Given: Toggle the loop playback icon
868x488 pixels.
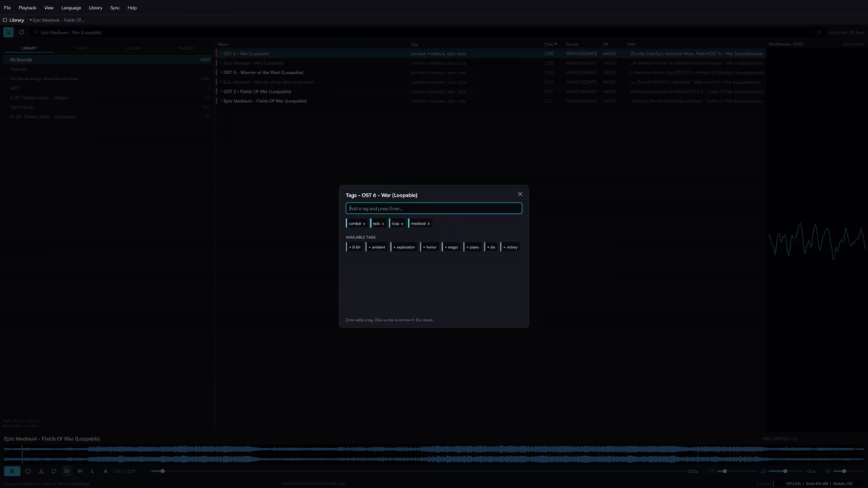Looking at the screenshot, I should coord(53,472).
